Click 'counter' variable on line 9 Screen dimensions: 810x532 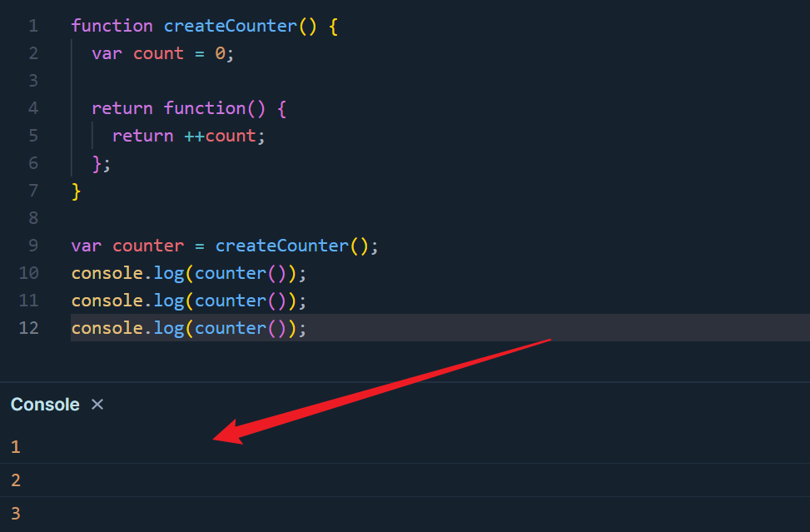tap(148, 246)
